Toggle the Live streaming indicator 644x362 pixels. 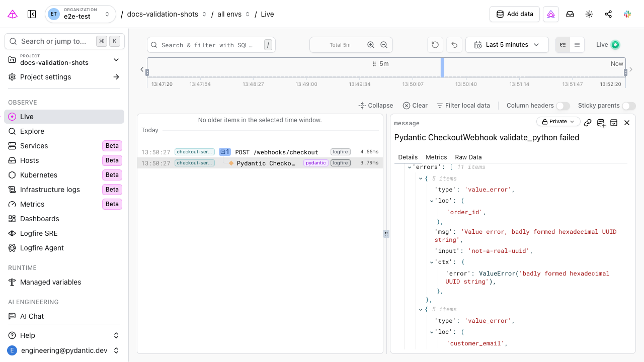coord(615,45)
